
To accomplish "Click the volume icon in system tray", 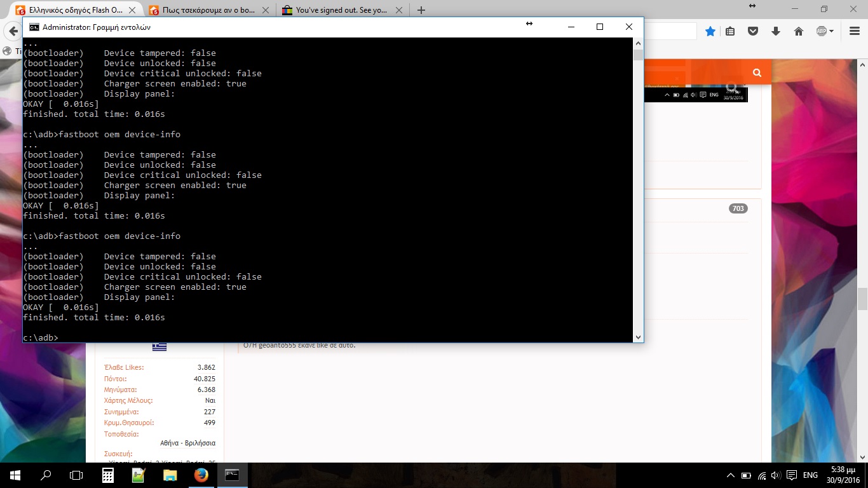I will (776, 475).
